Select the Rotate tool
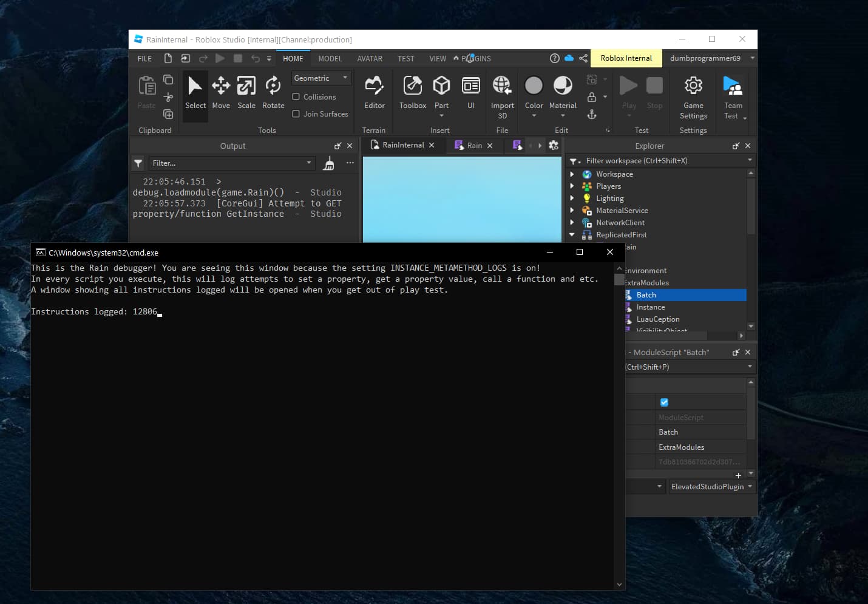 [273, 94]
